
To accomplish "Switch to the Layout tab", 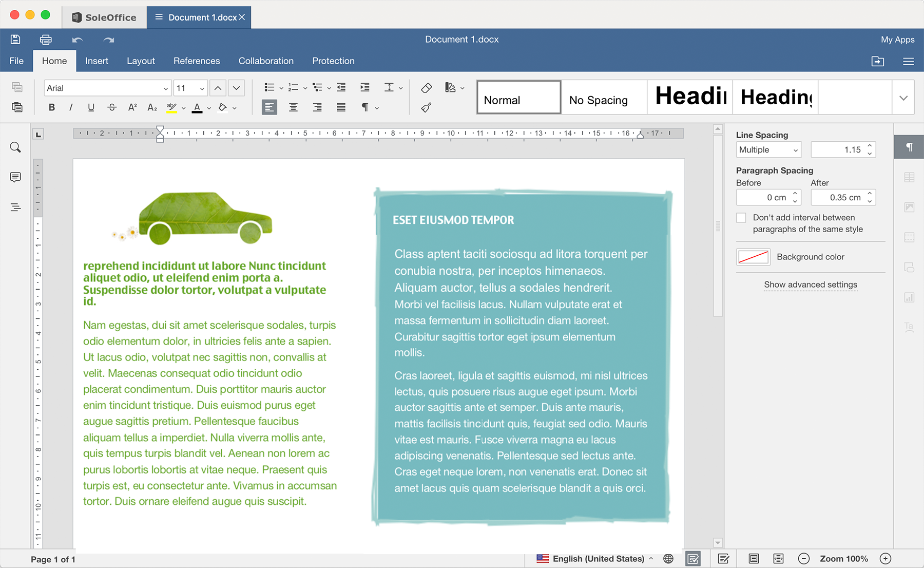I will (x=141, y=61).
